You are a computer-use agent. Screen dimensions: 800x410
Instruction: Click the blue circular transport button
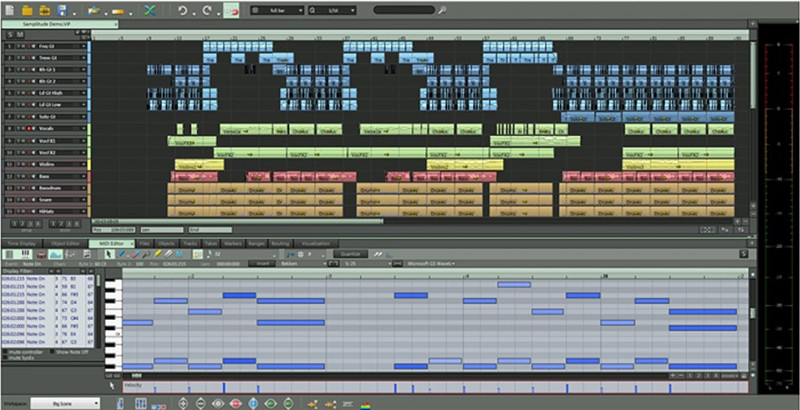[253, 403]
